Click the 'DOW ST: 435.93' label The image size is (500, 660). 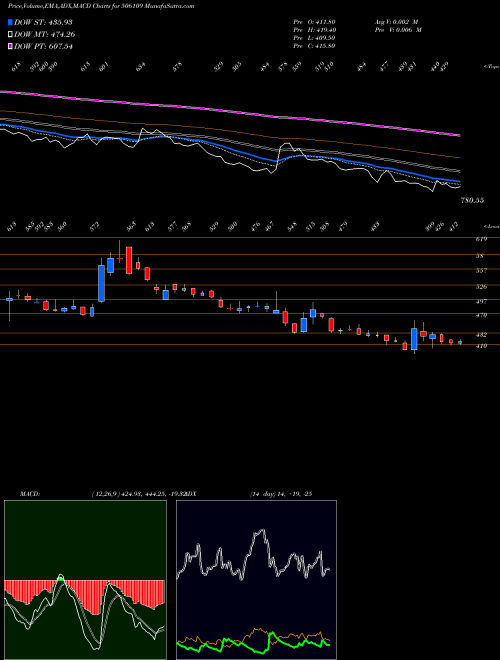point(43,22)
